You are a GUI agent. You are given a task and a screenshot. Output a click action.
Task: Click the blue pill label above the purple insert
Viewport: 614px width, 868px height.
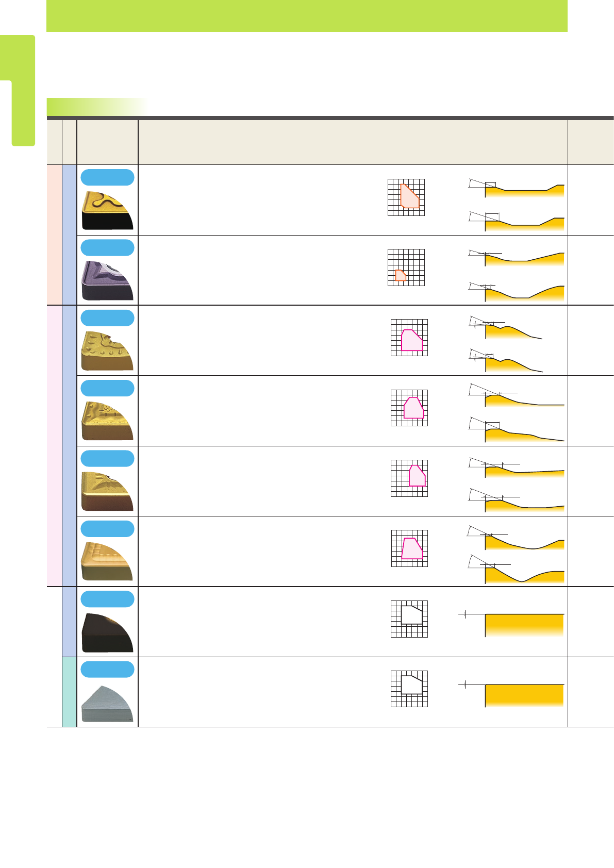tap(107, 247)
